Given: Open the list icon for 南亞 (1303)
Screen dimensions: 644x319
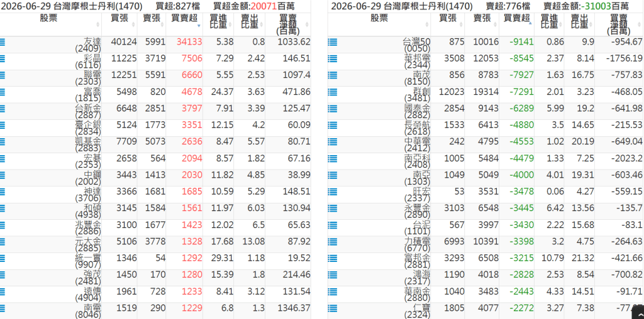Looking at the screenshot, I should tap(333, 175).
